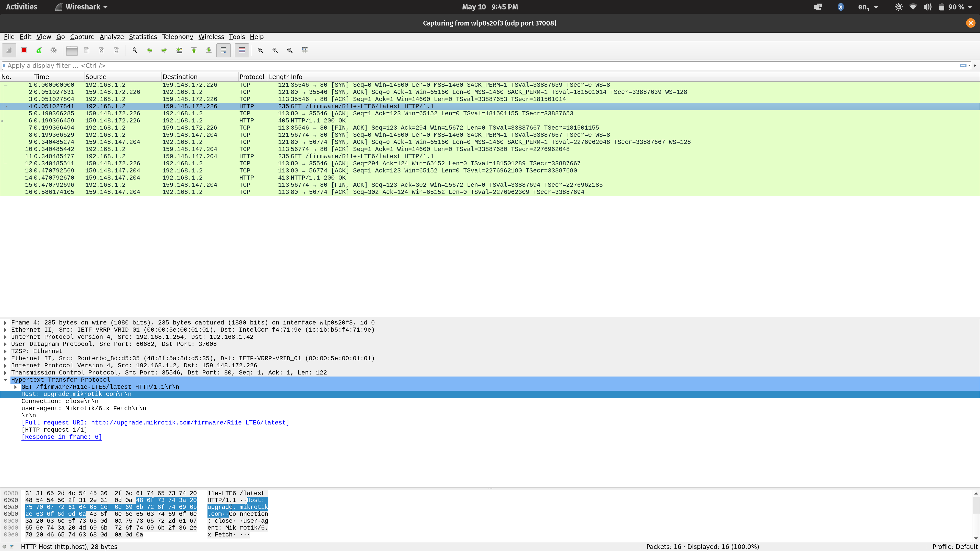
Task: Collapse Hypertext Transfer Protocol section
Action: pos(5,380)
